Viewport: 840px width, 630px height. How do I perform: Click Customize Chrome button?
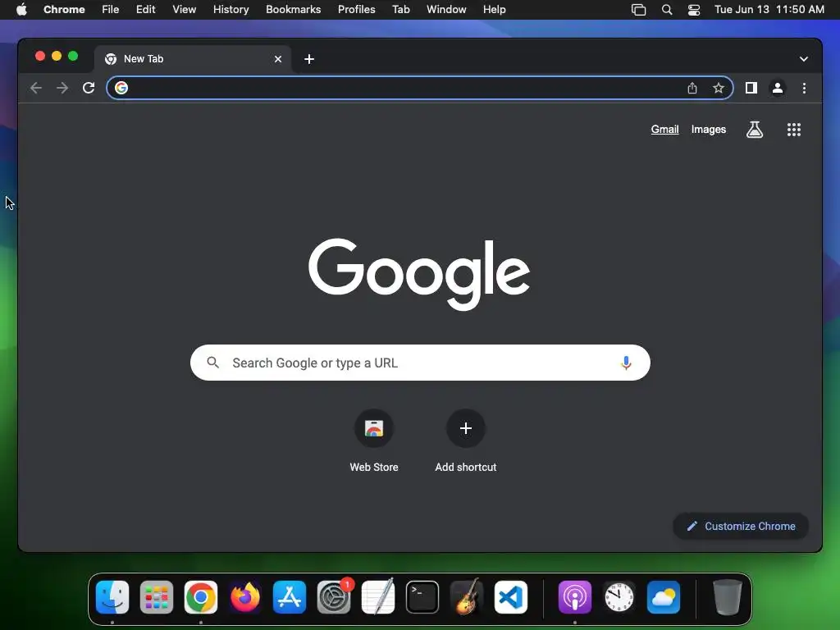(x=741, y=526)
